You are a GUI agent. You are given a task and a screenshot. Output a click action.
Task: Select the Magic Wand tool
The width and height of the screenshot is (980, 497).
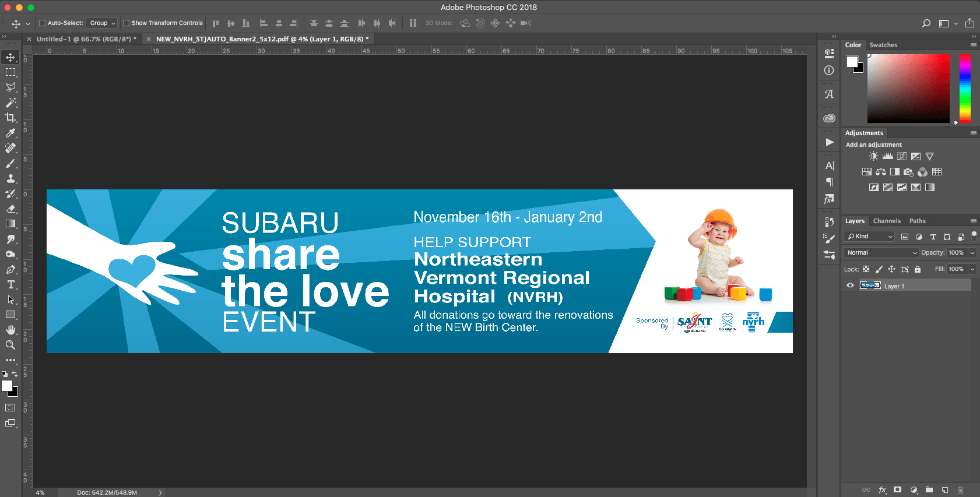click(10, 103)
